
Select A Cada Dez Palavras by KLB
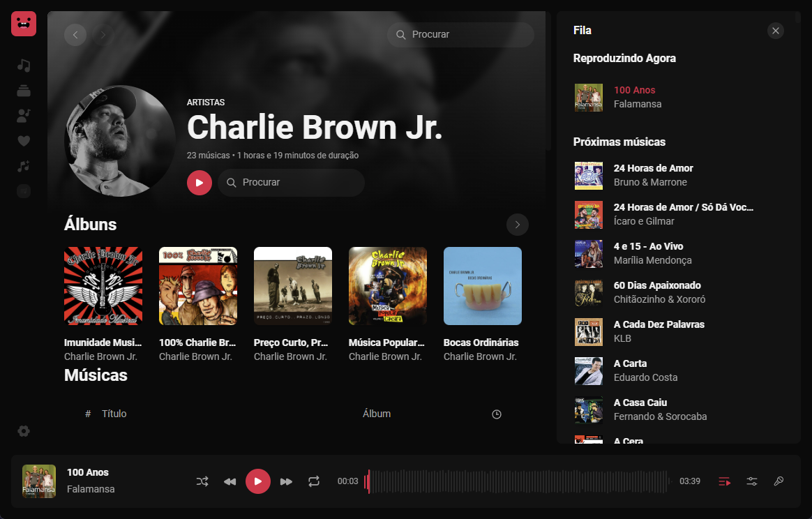tap(678, 331)
